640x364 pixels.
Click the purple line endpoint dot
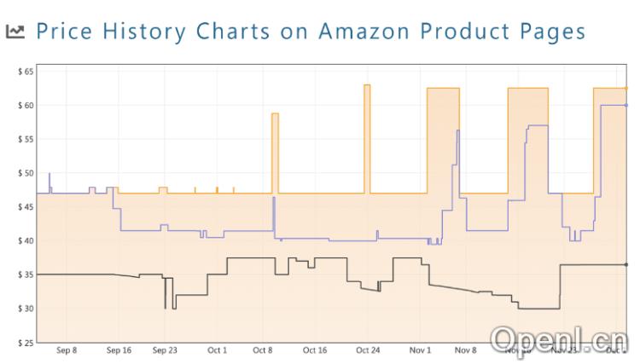pos(626,105)
